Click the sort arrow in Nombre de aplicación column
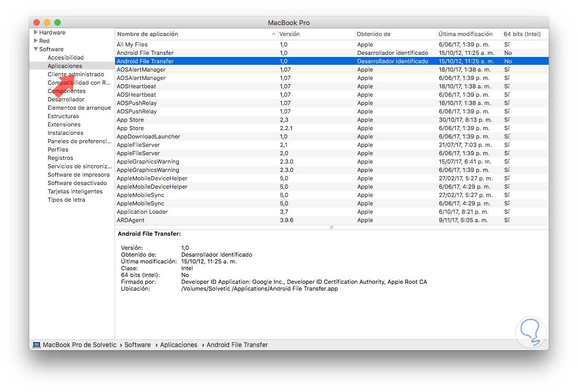 [274, 34]
